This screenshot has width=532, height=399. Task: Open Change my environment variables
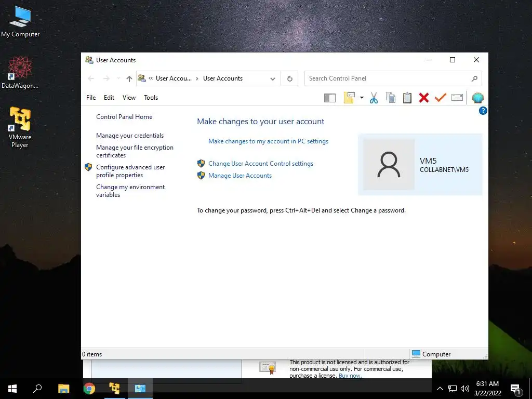[130, 191]
